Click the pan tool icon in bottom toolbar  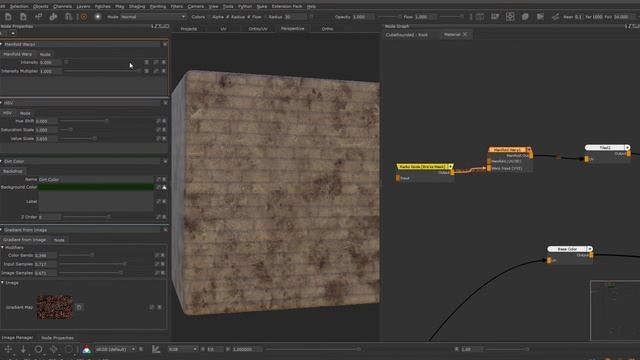(x=8, y=349)
